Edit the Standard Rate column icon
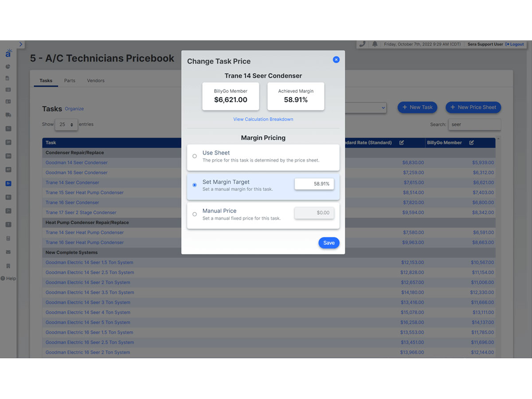Screen dimensions: 532x399 pos(402,143)
